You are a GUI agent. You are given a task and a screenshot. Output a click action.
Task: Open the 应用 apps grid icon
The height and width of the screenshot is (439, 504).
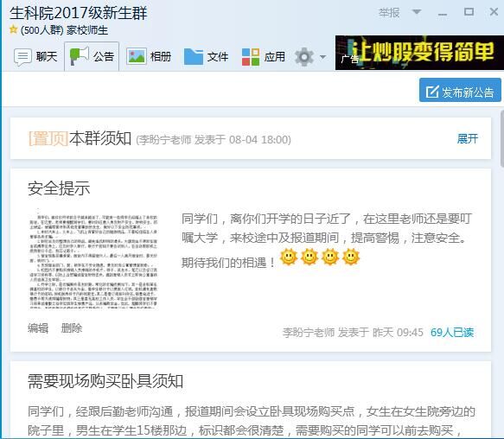251,57
